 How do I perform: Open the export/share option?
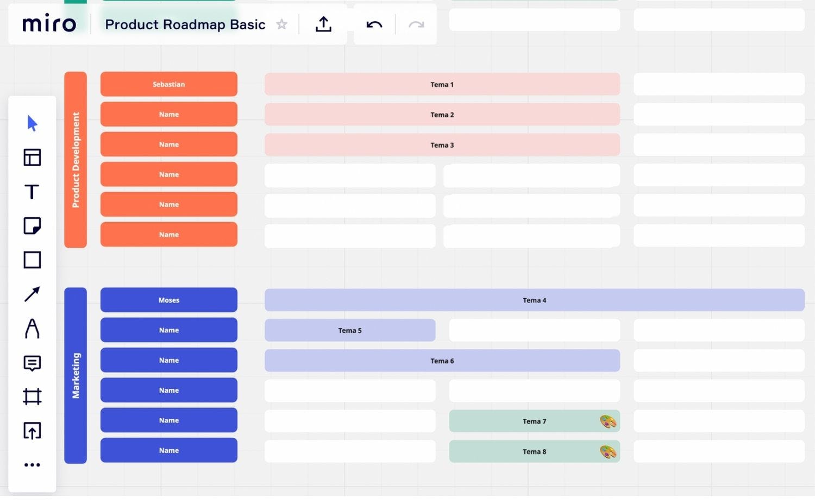click(323, 24)
